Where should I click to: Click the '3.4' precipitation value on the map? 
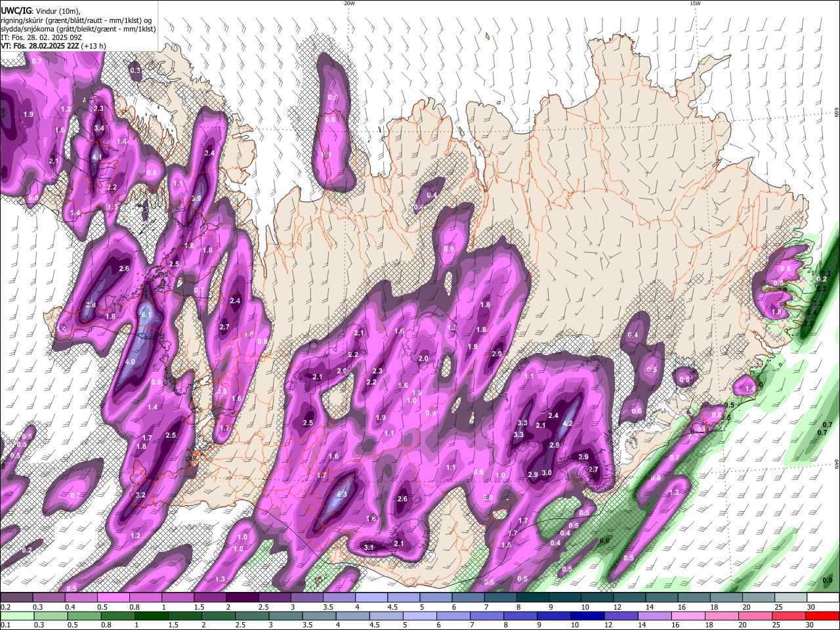coord(99,129)
